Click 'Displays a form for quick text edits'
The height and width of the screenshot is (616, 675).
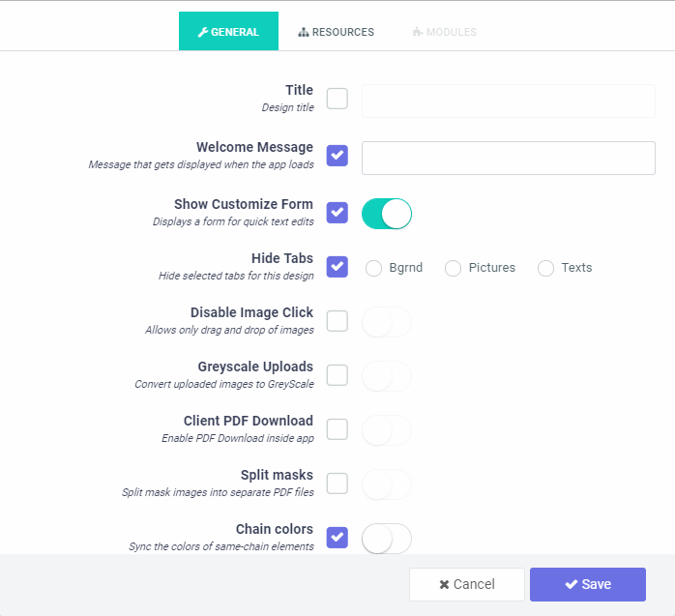233,221
